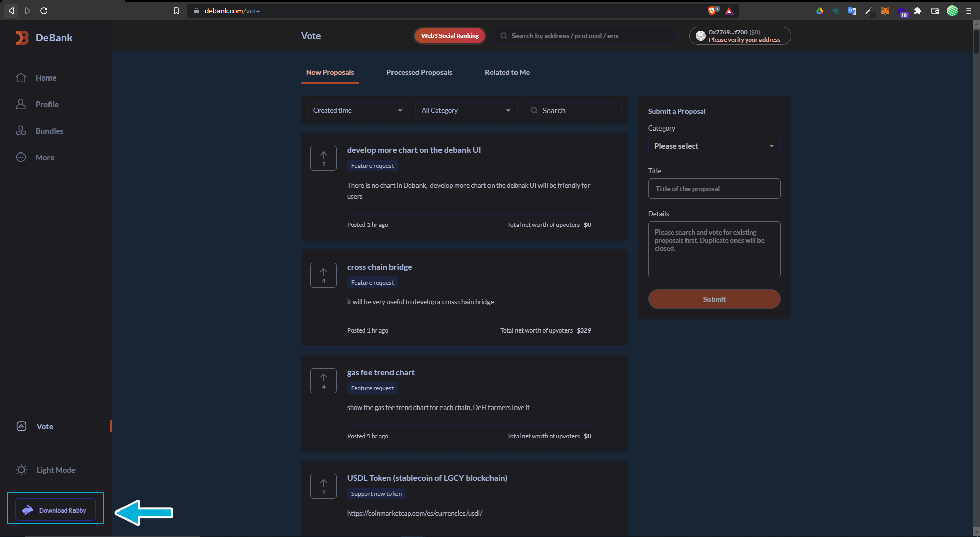Viewport: 980px width, 537px height.
Task: Expand the More sidebar menu
Action: coord(44,158)
